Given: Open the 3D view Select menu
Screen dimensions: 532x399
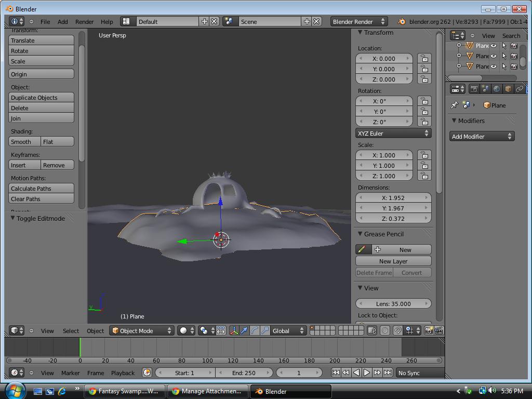Looking at the screenshot, I should 71,330.
